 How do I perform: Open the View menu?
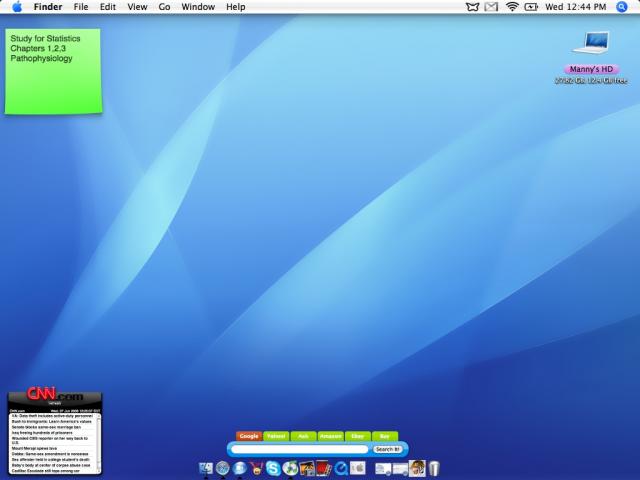(x=137, y=7)
